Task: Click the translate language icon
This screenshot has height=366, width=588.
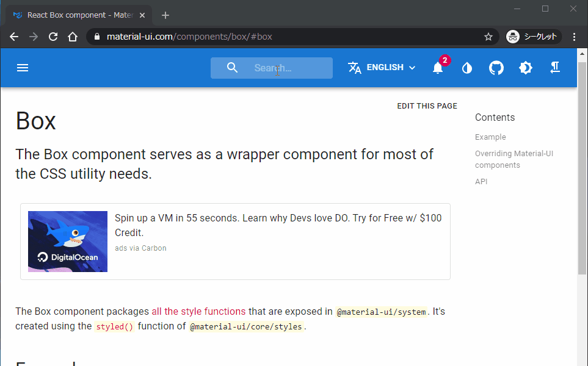Action: (354, 68)
